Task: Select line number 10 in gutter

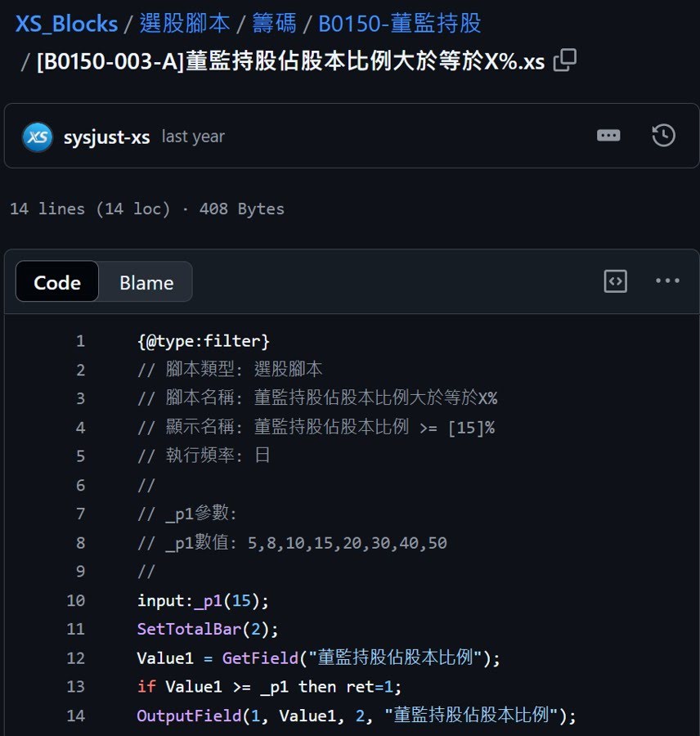Action: coord(76,600)
